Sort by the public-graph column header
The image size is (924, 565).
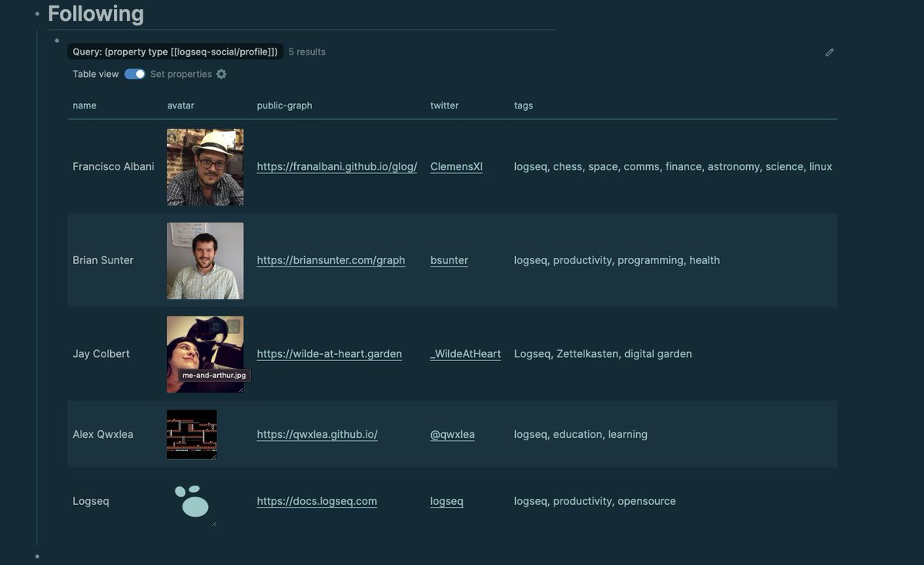pyautogui.click(x=285, y=105)
